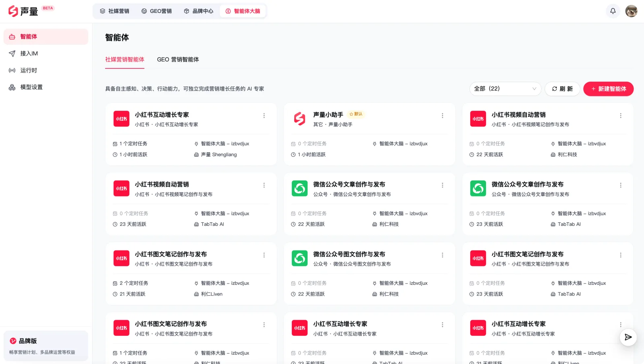Open the user avatar menu

[631, 11]
